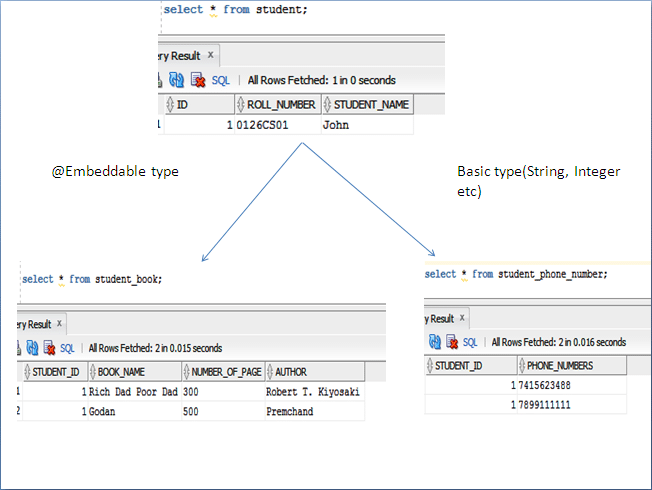Screen dimensions: 652x490
Task: Select the STUDENT_NAME column header
Action: (x=371, y=104)
